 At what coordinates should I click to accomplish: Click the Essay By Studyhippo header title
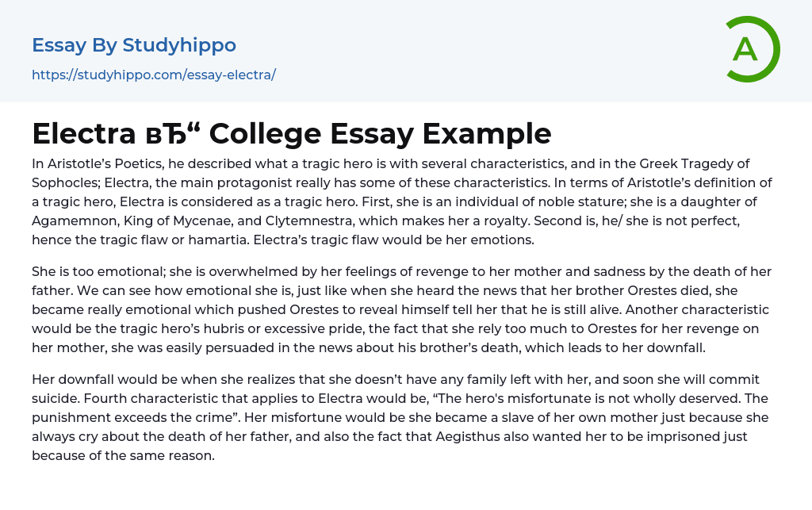134,45
